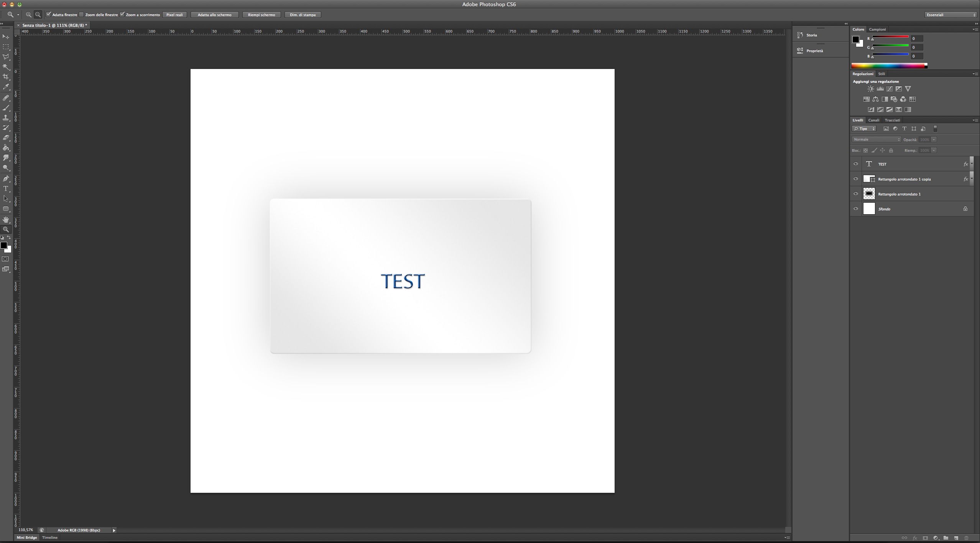
Task: Select the Pen tool
Action: [x=6, y=179]
